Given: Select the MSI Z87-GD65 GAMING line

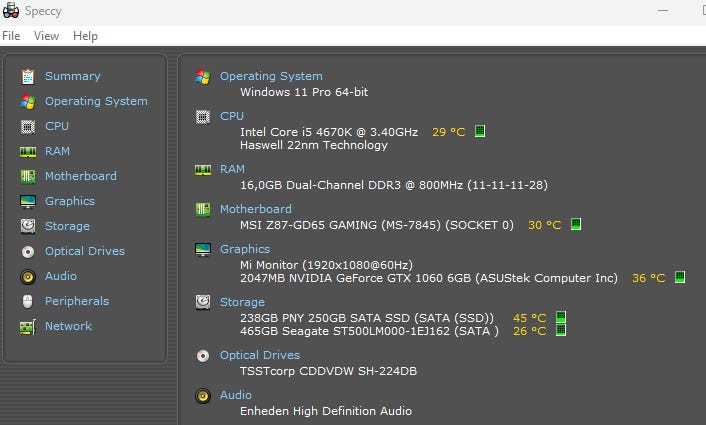Looking at the screenshot, I should point(377,225).
